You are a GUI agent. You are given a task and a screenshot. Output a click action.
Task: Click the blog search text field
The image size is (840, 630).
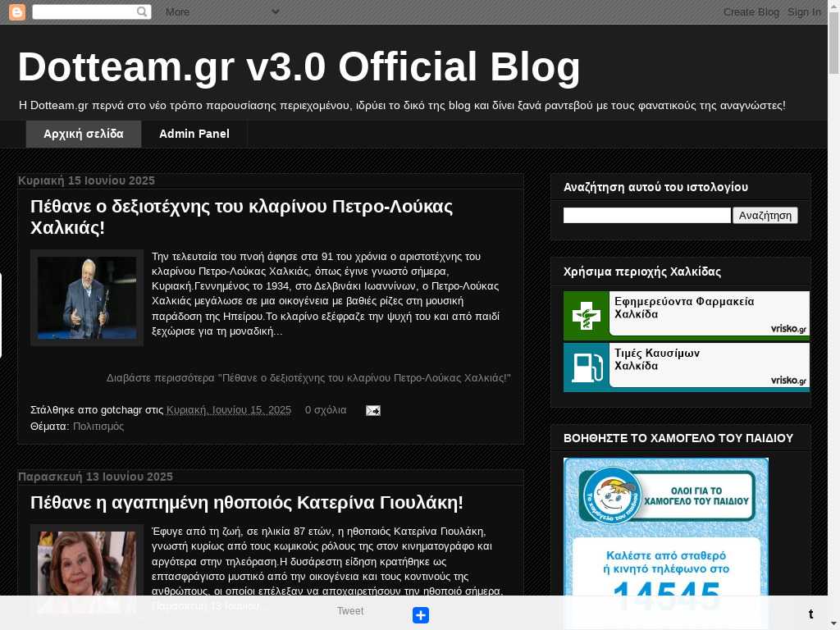647,216
